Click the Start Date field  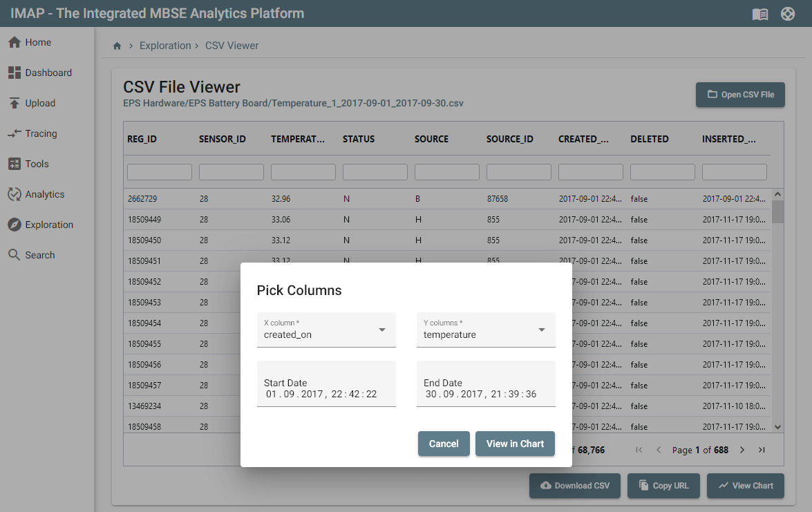tap(326, 383)
